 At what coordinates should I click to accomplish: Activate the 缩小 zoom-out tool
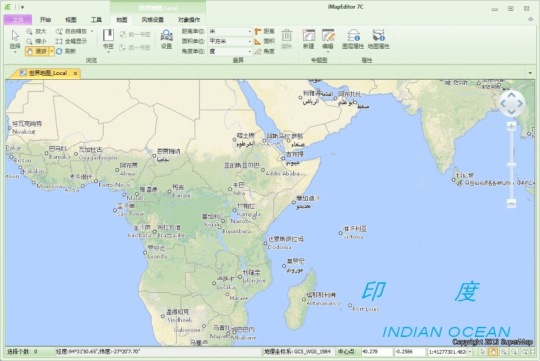click(x=36, y=41)
